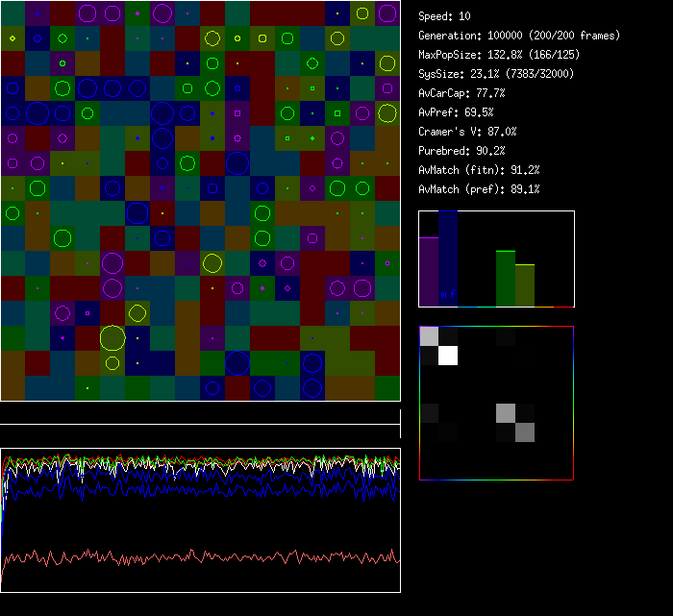
Task: Click inside the time-series line graph
Action: (x=200, y=520)
